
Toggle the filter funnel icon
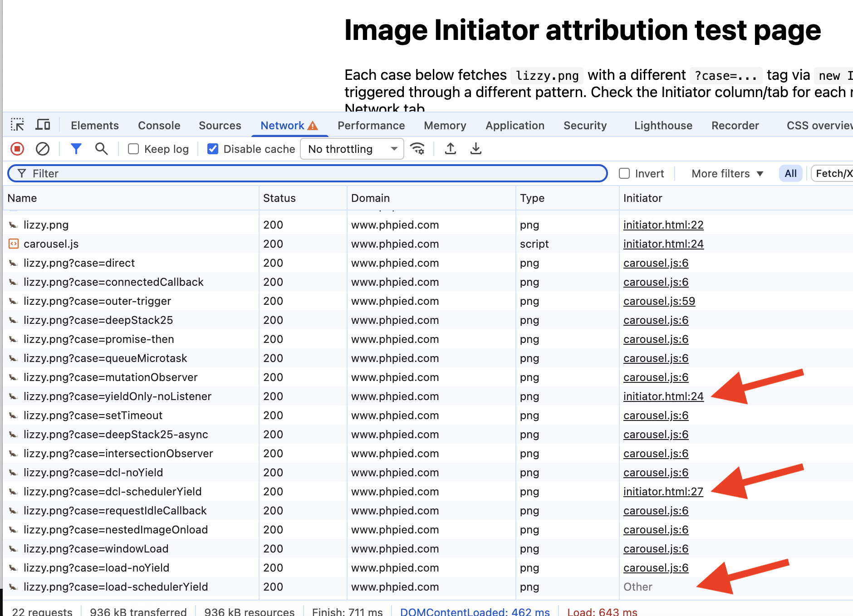click(76, 149)
